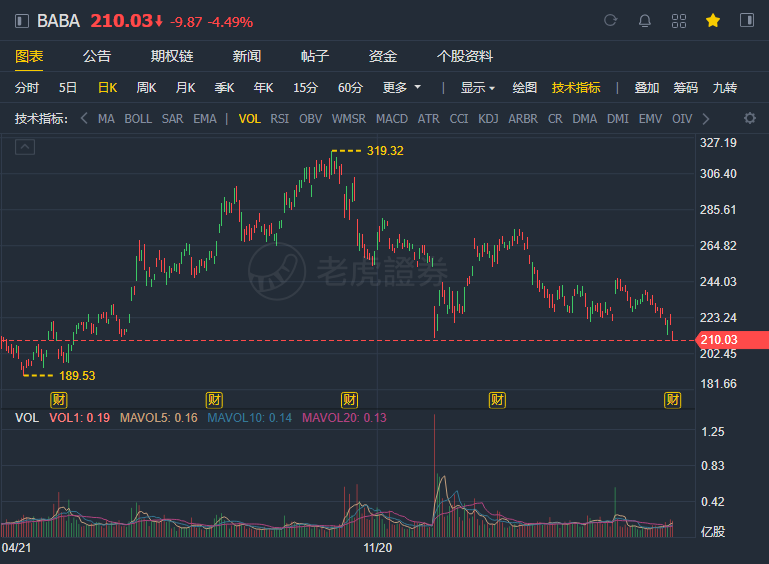
Task: Click the MAVOL5: 0.16 legend label
Action: click(158, 418)
